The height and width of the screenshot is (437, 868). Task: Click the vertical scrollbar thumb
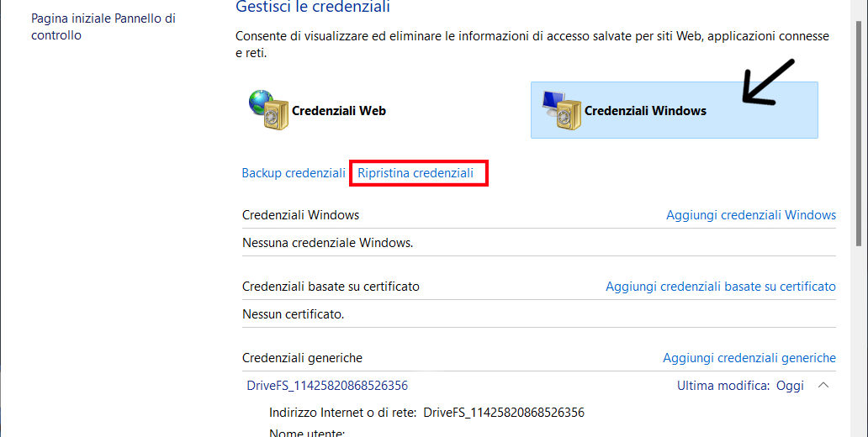pyautogui.click(x=859, y=133)
